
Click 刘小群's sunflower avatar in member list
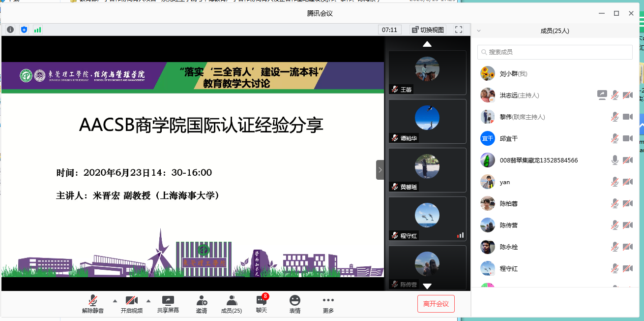pos(488,73)
